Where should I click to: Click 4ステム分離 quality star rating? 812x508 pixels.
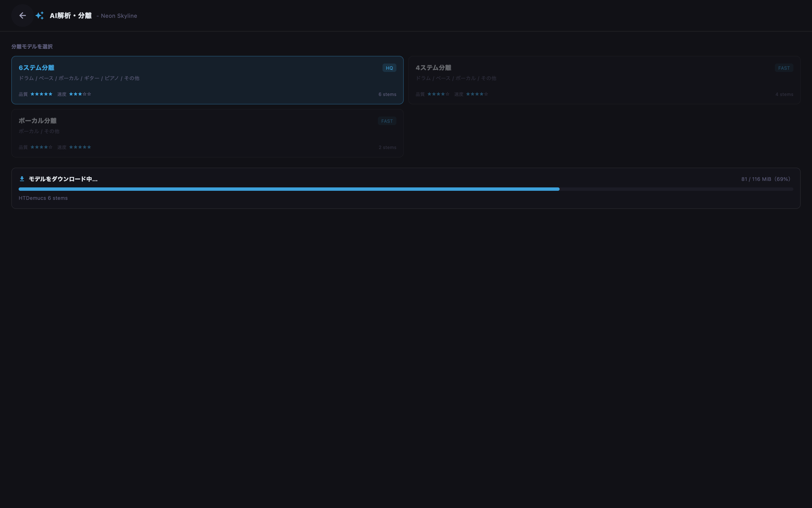coord(438,94)
